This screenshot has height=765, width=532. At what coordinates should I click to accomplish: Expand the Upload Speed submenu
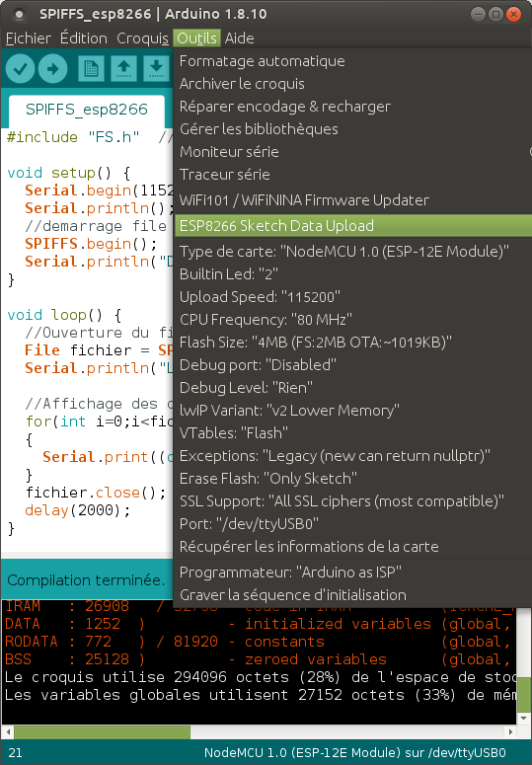[352, 297]
